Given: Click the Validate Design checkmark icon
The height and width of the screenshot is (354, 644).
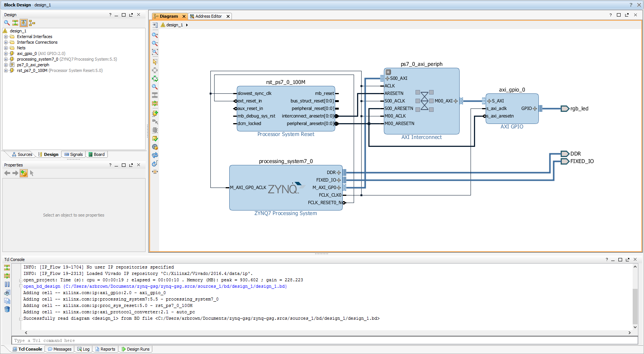Looking at the screenshot, I should [155, 139].
